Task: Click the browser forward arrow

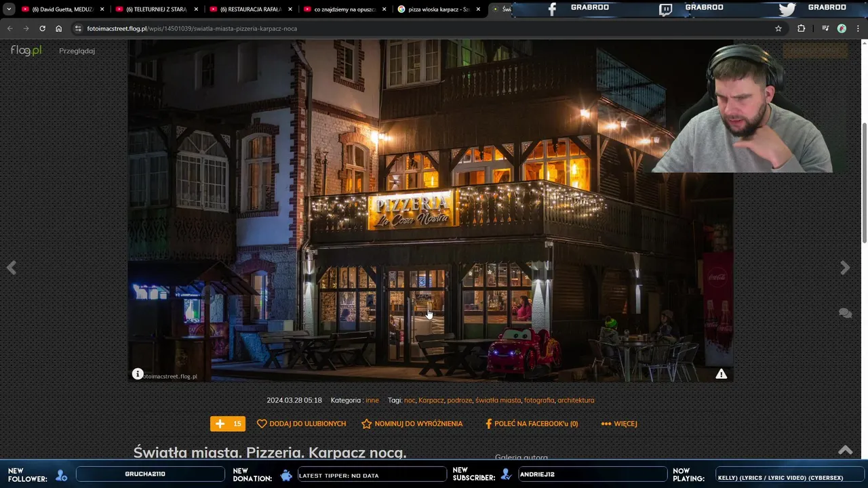Action: (x=26, y=28)
